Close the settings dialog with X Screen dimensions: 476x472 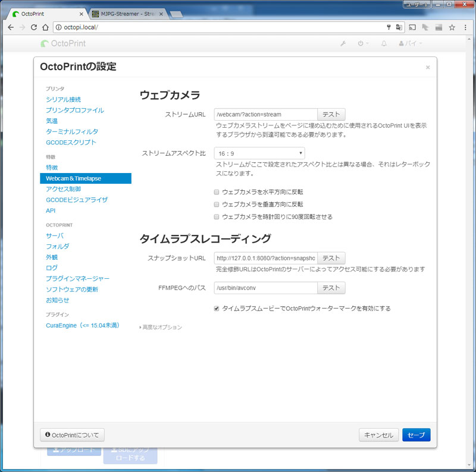point(427,67)
